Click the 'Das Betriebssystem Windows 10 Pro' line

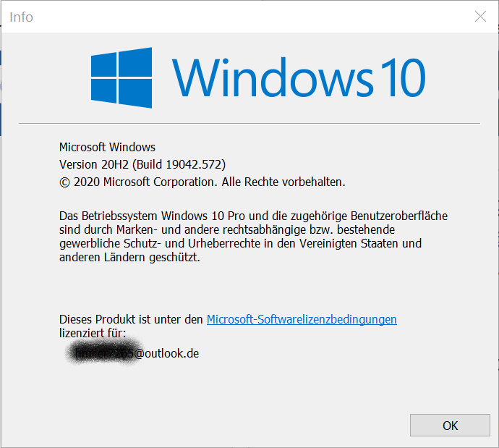tap(253, 216)
